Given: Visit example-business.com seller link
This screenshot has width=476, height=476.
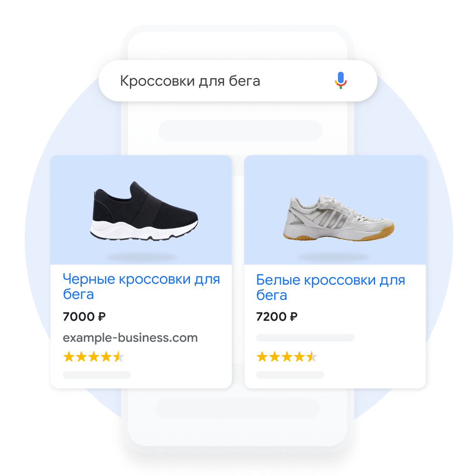Looking at the screenshot, I should click(130, 337).
